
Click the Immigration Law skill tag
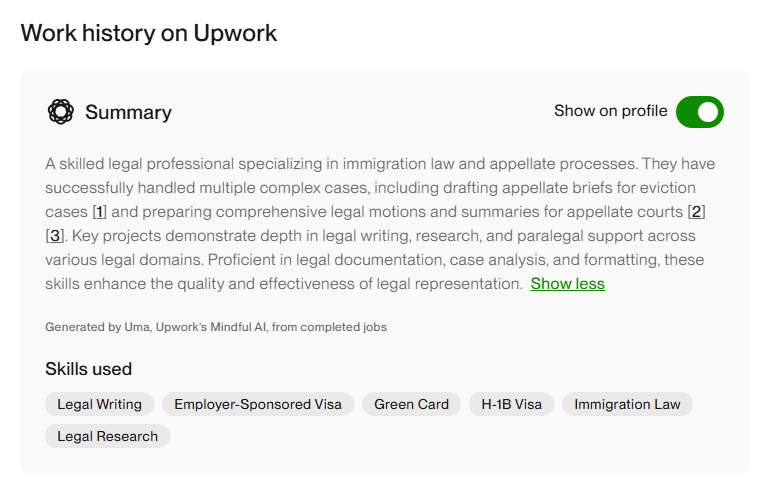tap(627, 404)
